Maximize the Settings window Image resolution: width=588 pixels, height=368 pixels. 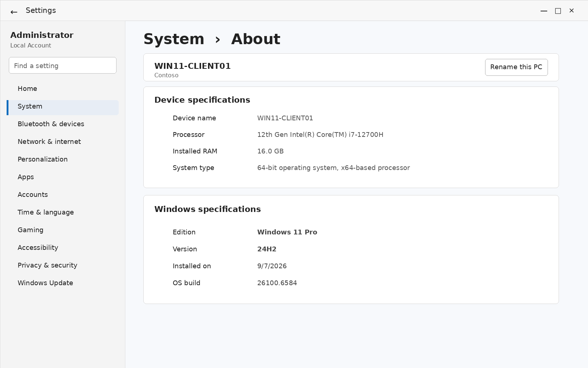pyautogui.click(x=558, y=11)
